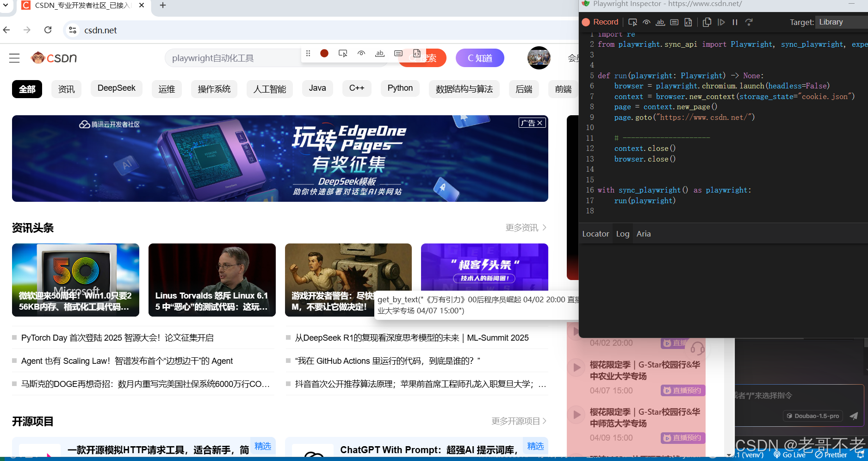This screenshot has width=868, height=461.
Task: Open the 极客头条 purple thumbnail
Action: 484,267
